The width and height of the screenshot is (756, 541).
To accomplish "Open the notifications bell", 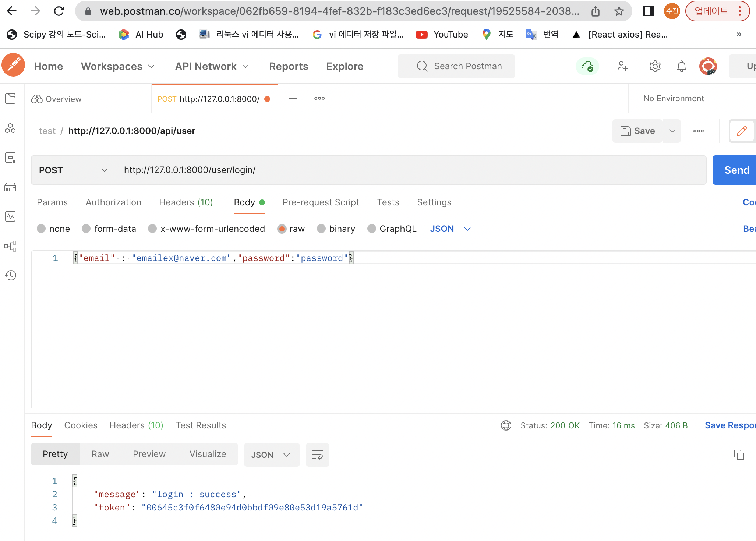I will [681, 66].
